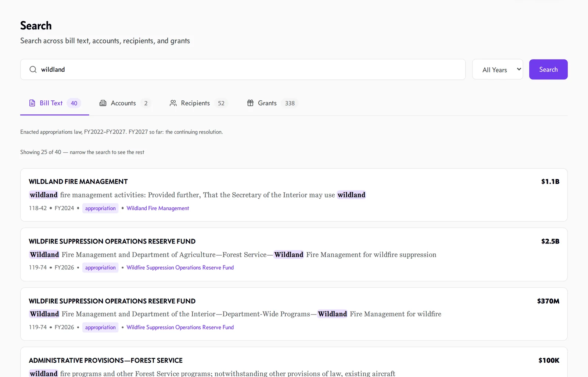588x377 pixels.
Task: Click the $100K amount
Action: (x=549, y=360)
